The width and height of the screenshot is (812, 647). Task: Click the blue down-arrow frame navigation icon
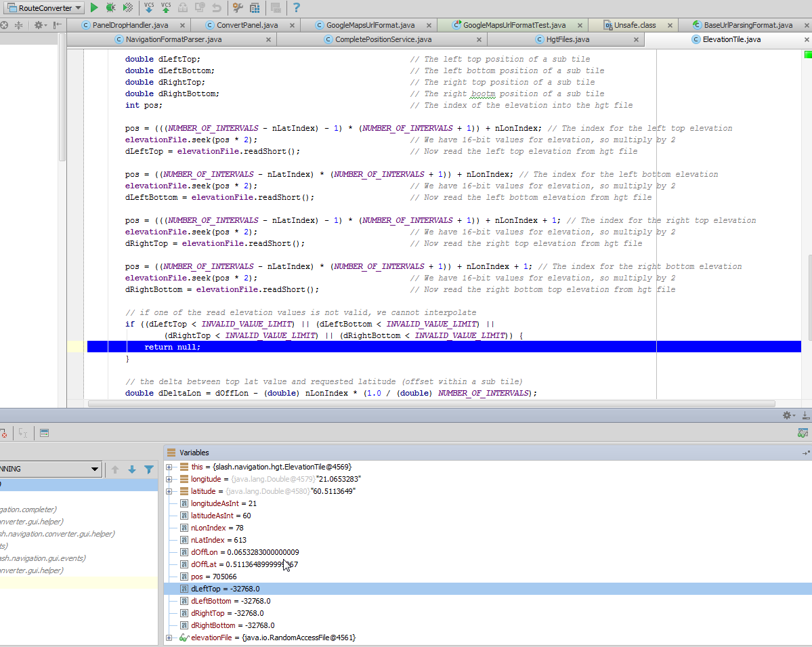(x=132, y=469)
